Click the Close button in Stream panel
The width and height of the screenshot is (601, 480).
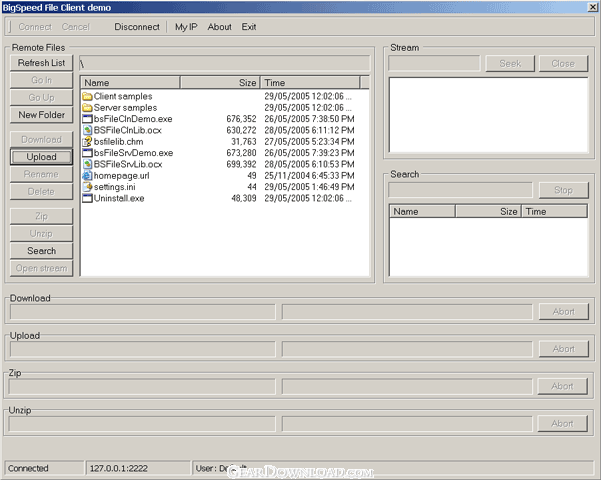coord(563,64)
